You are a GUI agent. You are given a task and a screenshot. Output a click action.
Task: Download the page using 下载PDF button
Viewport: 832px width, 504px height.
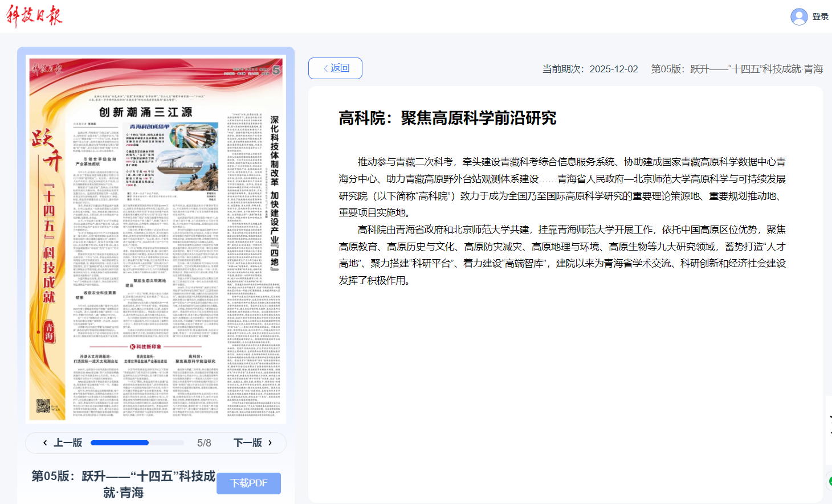[x=248, y=483]
